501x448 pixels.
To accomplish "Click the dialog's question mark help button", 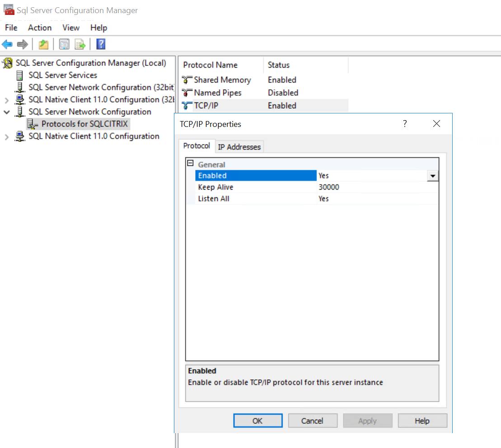I will [x=405, y=124].
